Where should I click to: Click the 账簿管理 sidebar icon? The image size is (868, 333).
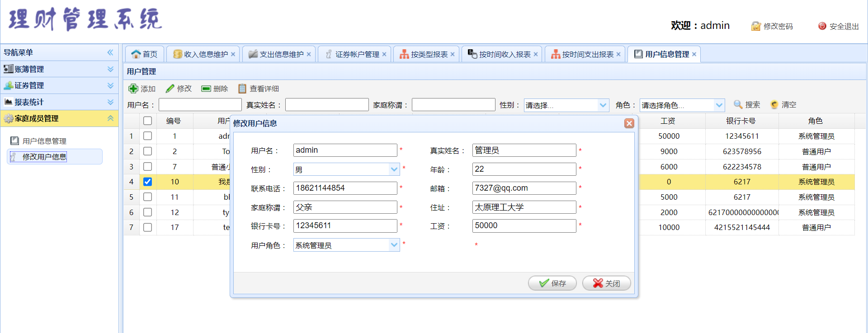tap(8, 69)
